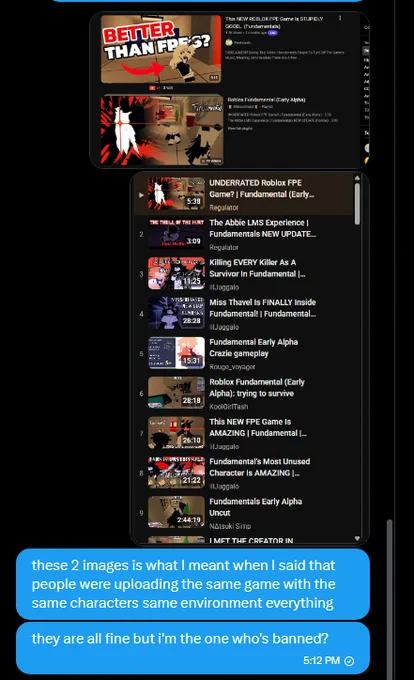Viewport: 414px width, 680px height.
Task: Click 'Roblox Fundamental (Early Alpha): trying to survive' title
Action: pos(257,388)
